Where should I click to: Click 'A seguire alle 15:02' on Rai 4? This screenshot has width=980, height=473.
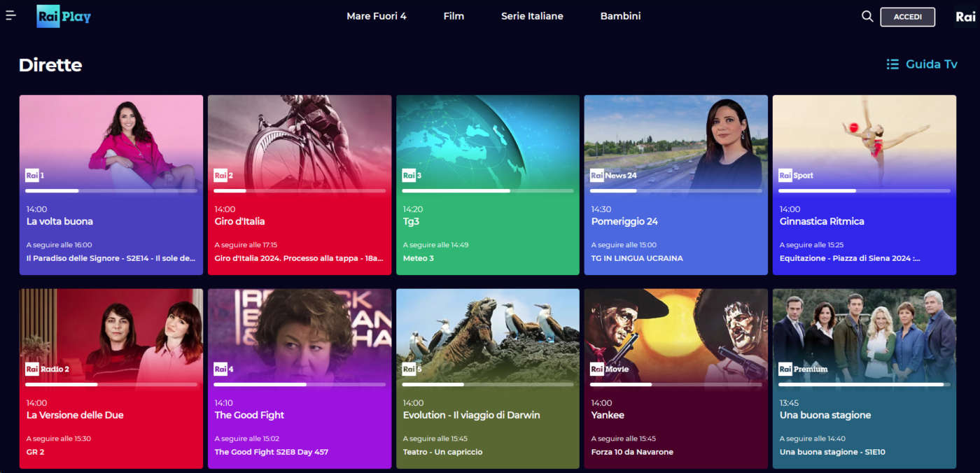click(x=248, y=439)
